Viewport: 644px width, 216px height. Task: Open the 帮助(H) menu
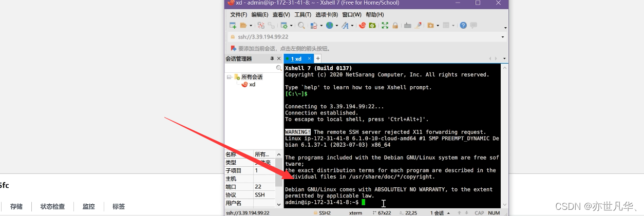374,15
